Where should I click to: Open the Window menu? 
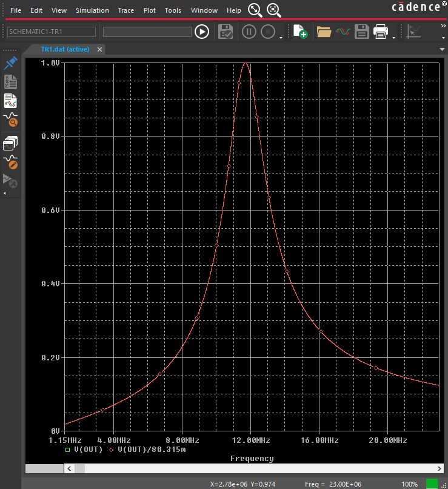204,10
